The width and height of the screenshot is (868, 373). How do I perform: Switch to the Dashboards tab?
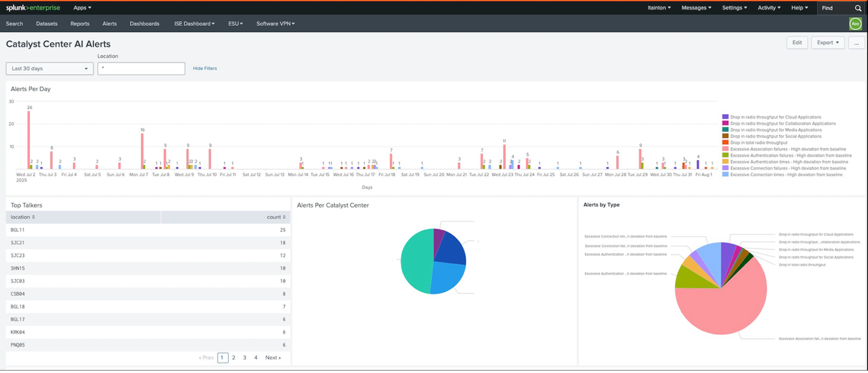click(144, 24)
